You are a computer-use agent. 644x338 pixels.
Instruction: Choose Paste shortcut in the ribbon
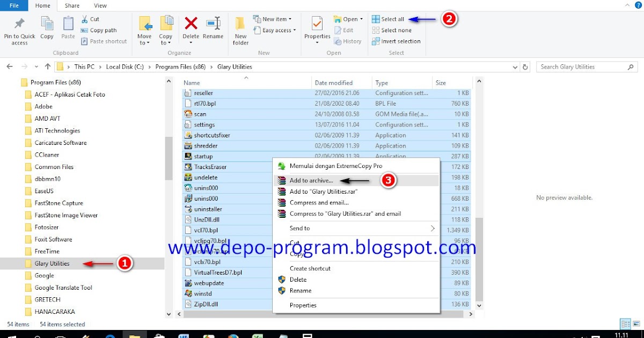coord(104,41)
